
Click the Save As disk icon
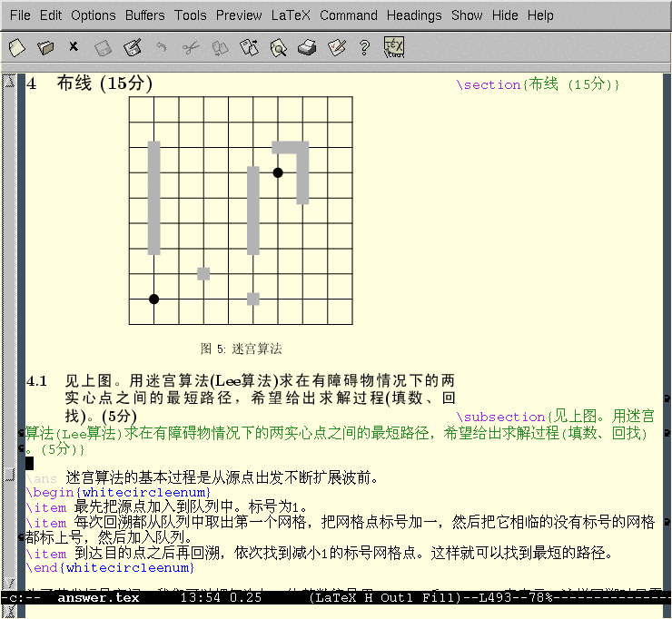pos(133,46)
